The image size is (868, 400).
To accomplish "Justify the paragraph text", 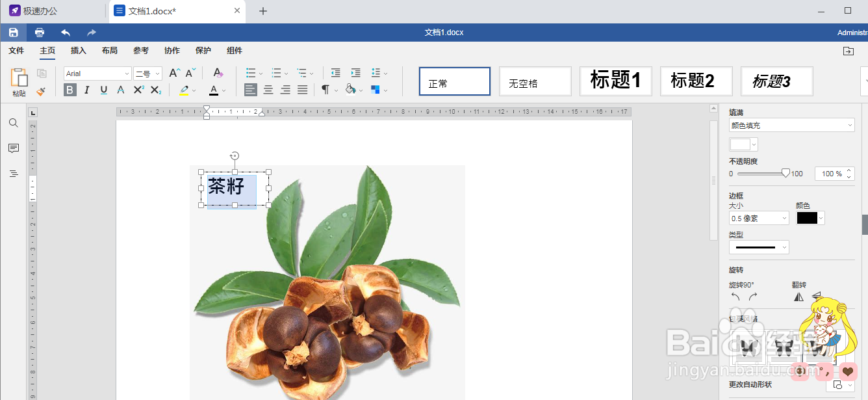I will (302, 90).
